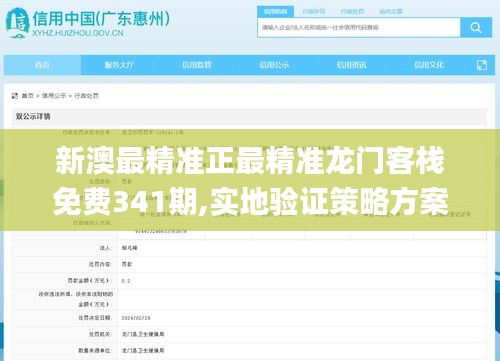The width and height of the screenshot is (500, 361).
Task: Click the 0.2 fine amount value
Action: [x=126, y=281]
